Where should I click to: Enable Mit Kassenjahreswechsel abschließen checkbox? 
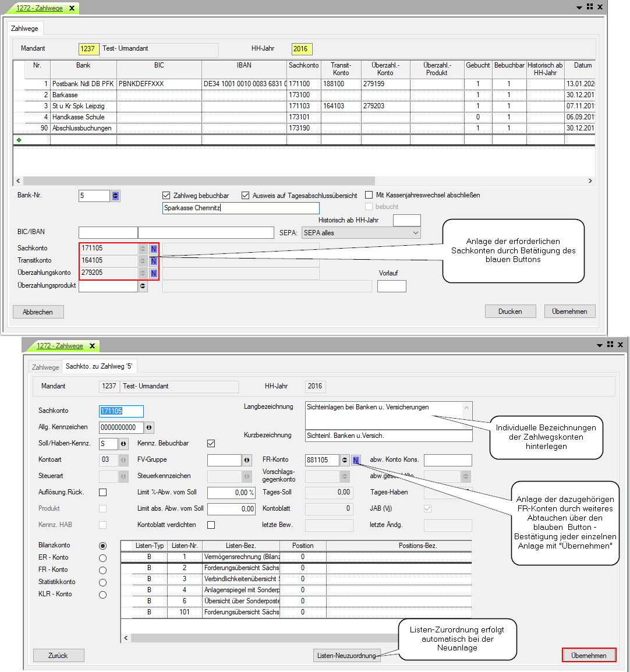coord(369,195)
